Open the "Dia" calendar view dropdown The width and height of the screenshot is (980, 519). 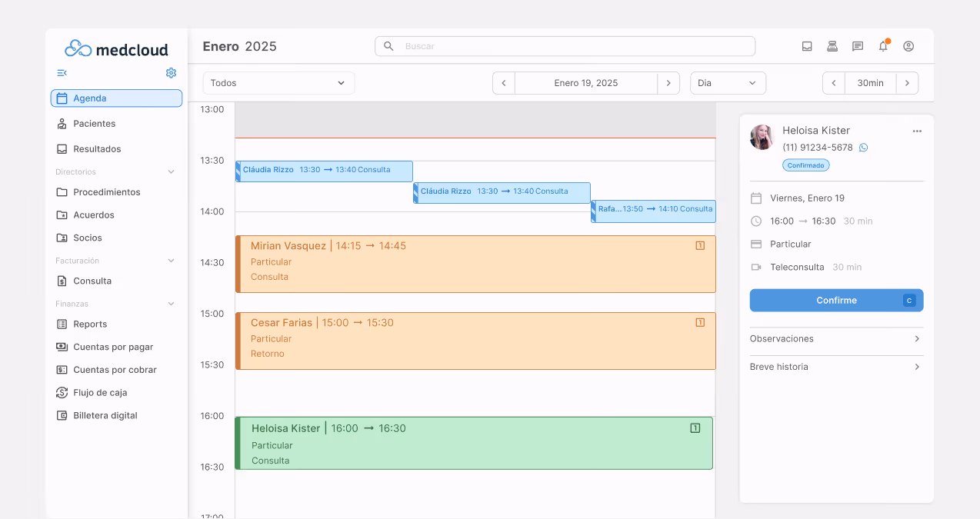(727, 82)
